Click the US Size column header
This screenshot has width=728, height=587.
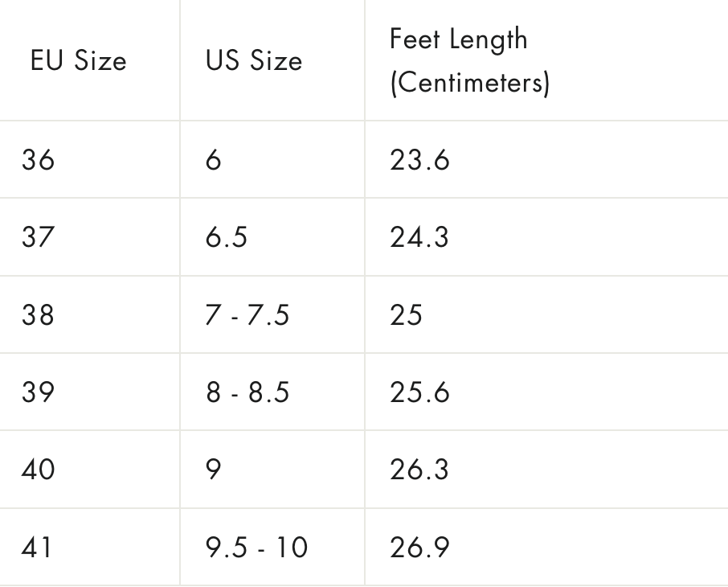pos(254,61)
